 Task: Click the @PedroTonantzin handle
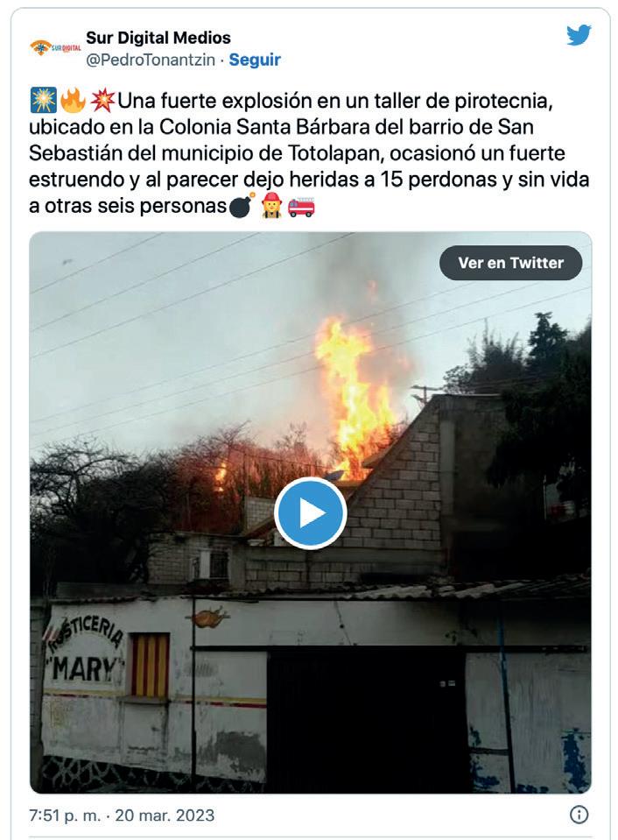pos(151,60)
